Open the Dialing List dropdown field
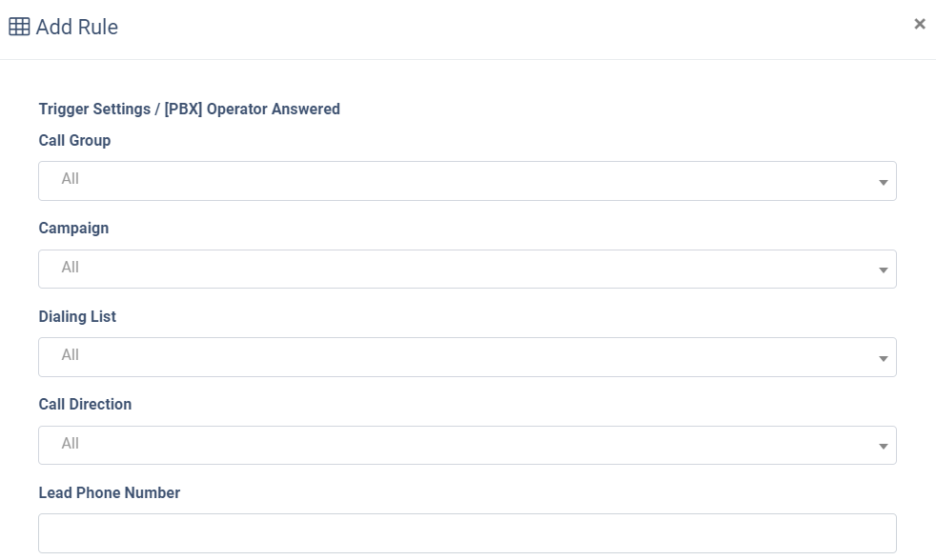 coord(467,357)
